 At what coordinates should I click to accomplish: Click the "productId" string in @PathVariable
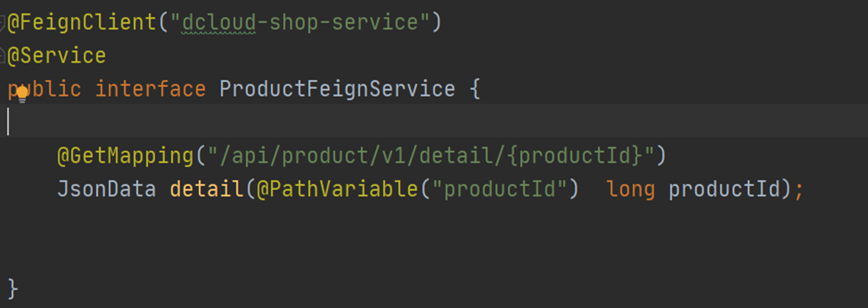[x=500, y=190]
